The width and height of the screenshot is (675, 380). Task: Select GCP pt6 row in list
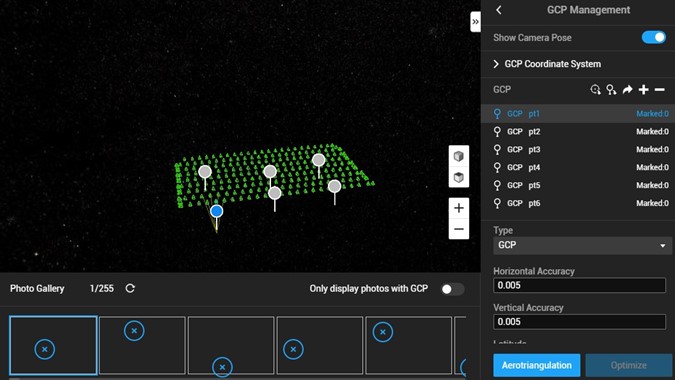pyautogui.click(x=578, y=203)
